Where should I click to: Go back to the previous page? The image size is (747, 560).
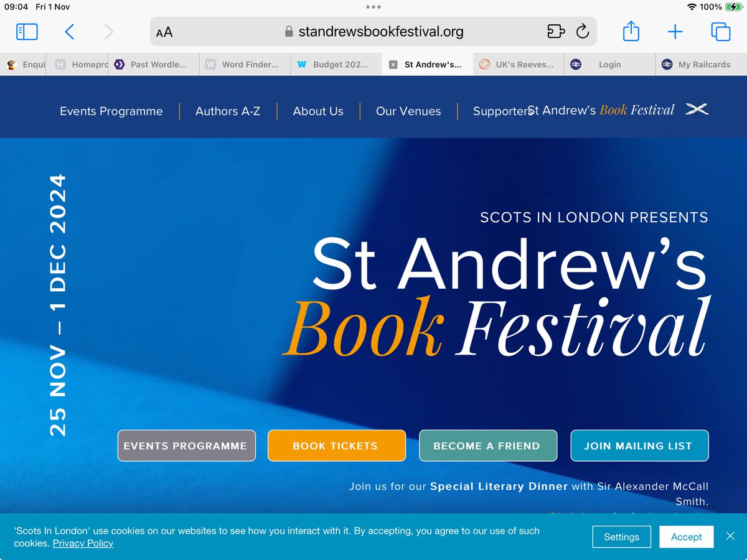70,32
